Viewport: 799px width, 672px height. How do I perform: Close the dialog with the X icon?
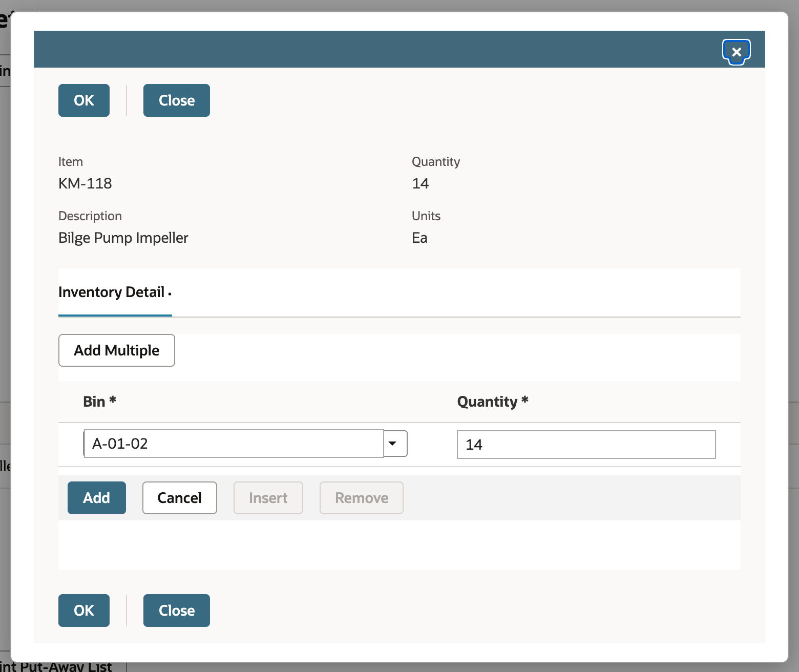click(736, 52)
